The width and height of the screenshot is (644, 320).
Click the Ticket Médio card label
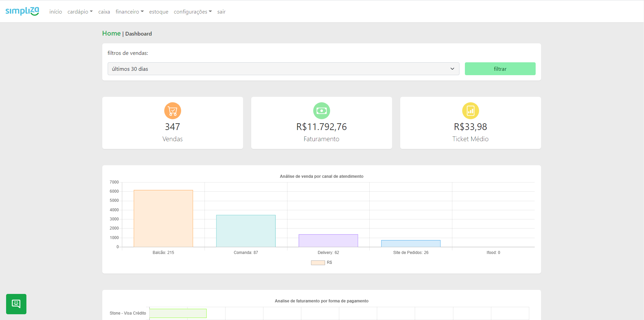[x=471, y=139]
